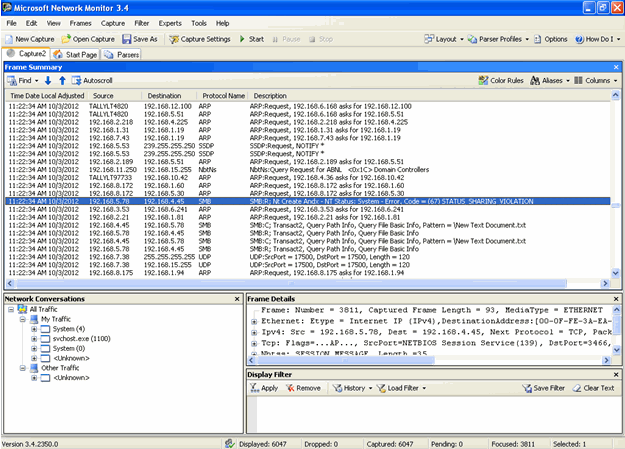625x449 pixels.
Task: Start capturing with the green Start arrow
Action: [242, 39]
